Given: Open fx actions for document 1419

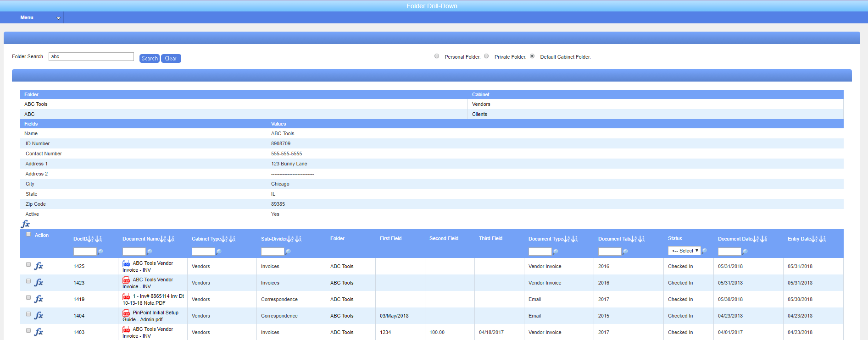Looking at the screenshot, I should tap(39, 299).
